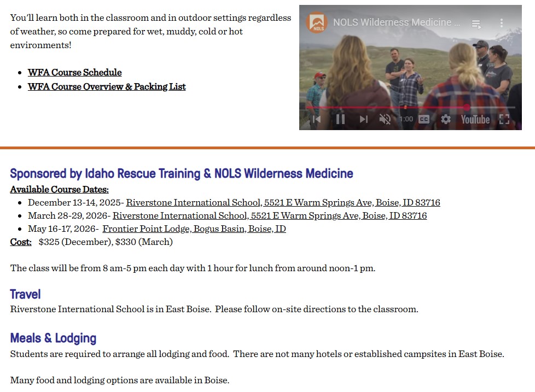
Task: Open video on YouTube logo
Action: [x=475, y=119]
